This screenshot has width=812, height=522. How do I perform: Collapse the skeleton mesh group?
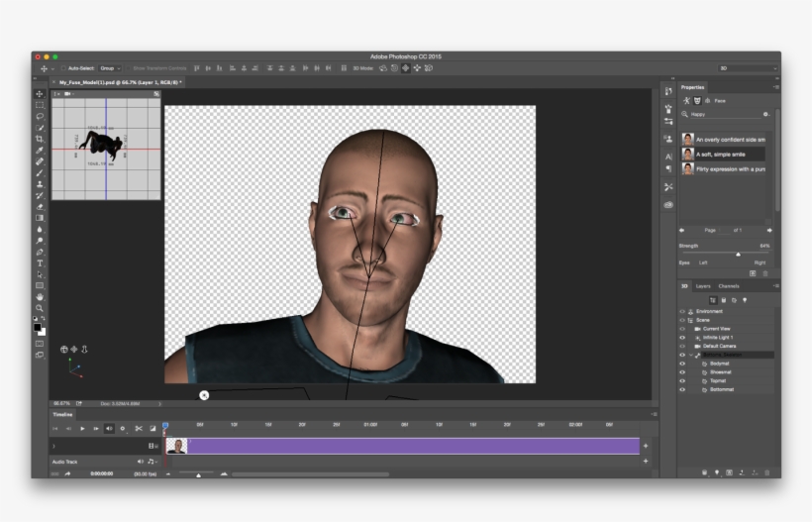[x=691, y=355]
